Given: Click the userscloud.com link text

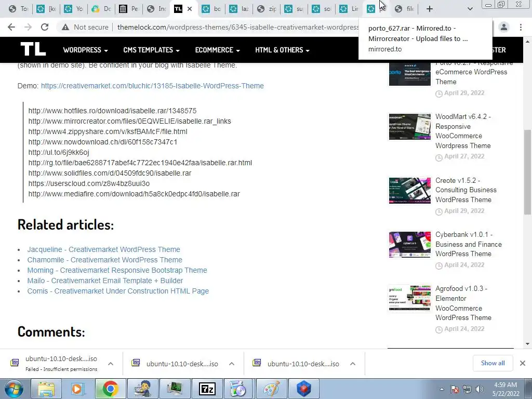Looking at the screenshot, I should [89, 183].
